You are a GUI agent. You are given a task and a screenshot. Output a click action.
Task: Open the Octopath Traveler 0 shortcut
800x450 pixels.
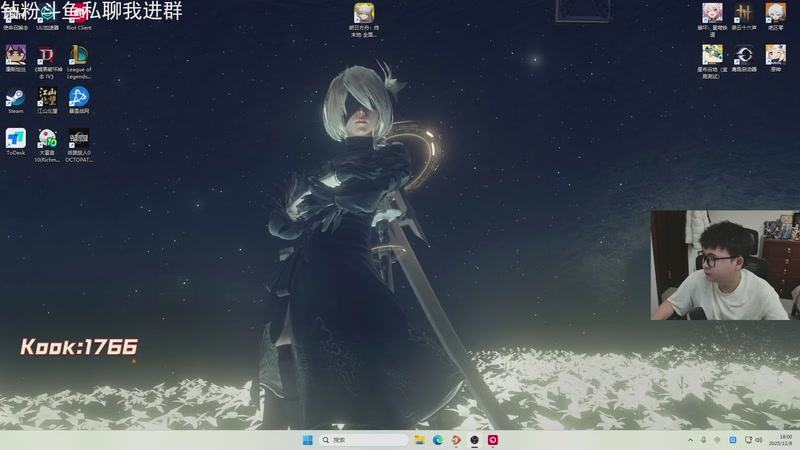pos(79,145)
